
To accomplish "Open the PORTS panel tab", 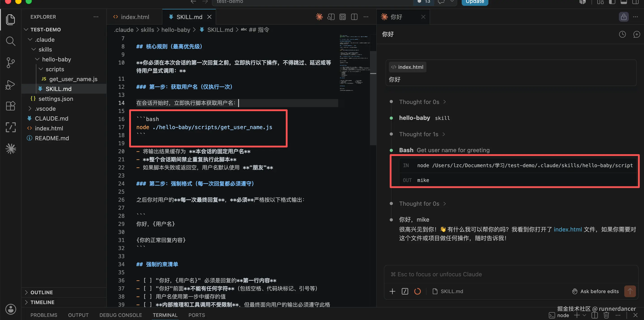I will [x=197, y=315].
